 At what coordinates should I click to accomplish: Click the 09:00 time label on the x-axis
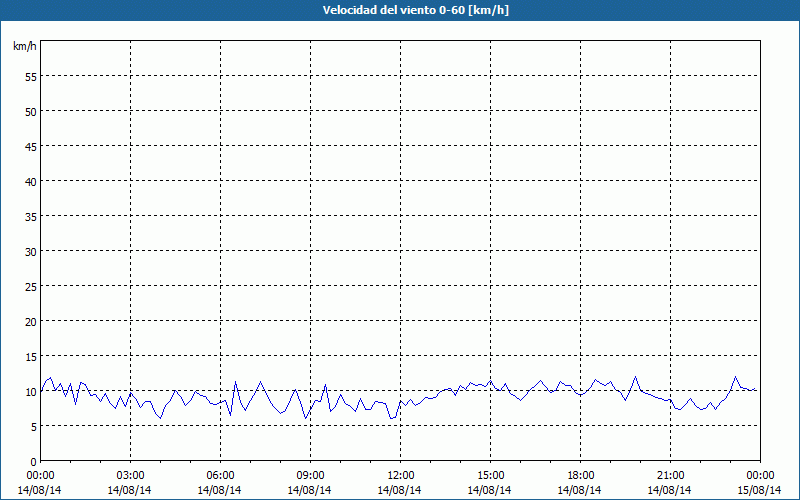coord(310,476)
